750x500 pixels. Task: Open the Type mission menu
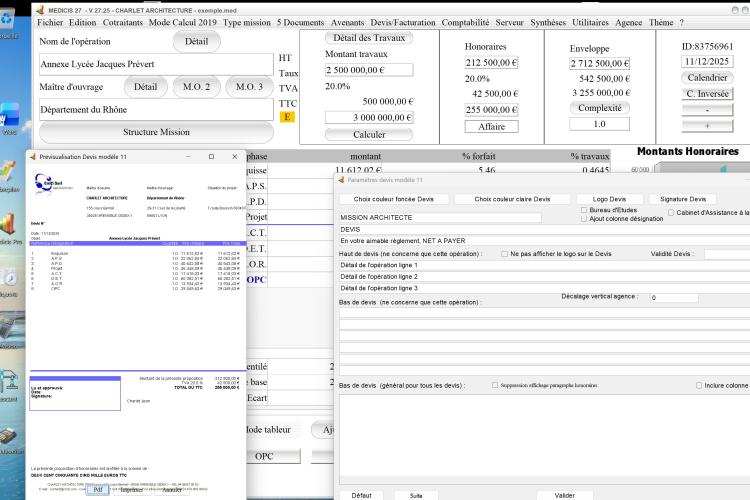click(x=246, y=22)
